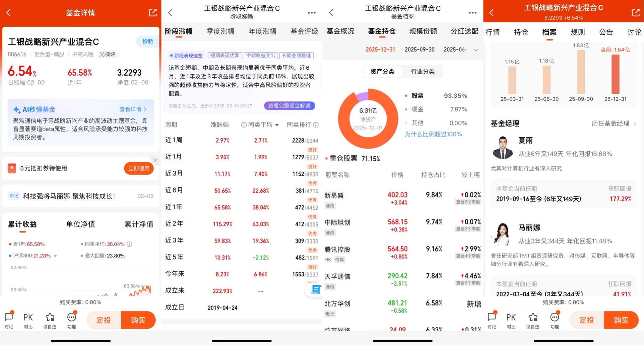Switch to 行情 tab
The width and height of the screenshot is (644, 345).
(493, 32)
